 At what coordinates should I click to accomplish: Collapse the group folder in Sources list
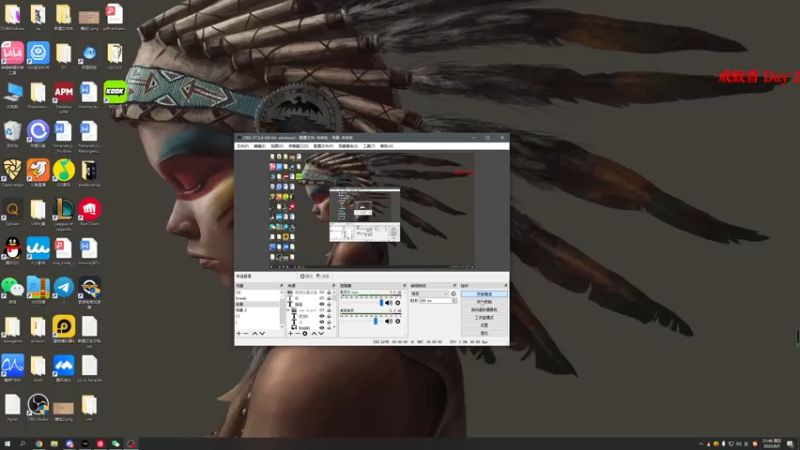coord(288,310)
